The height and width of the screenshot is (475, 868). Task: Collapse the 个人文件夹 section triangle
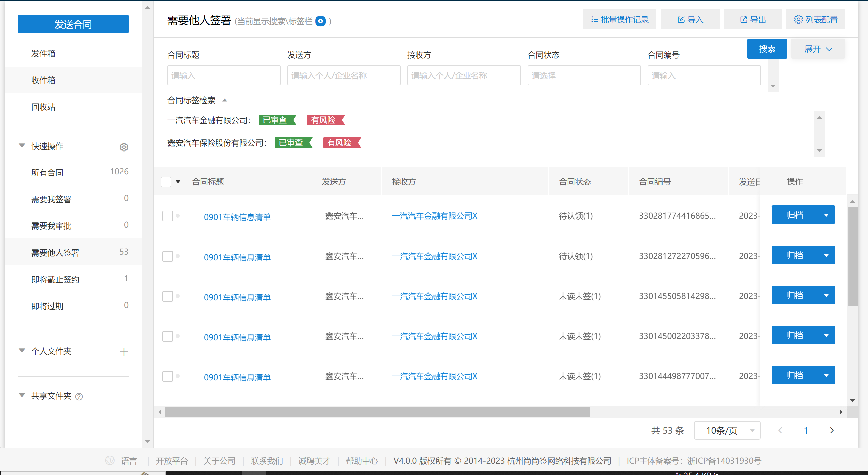[22, 350]
